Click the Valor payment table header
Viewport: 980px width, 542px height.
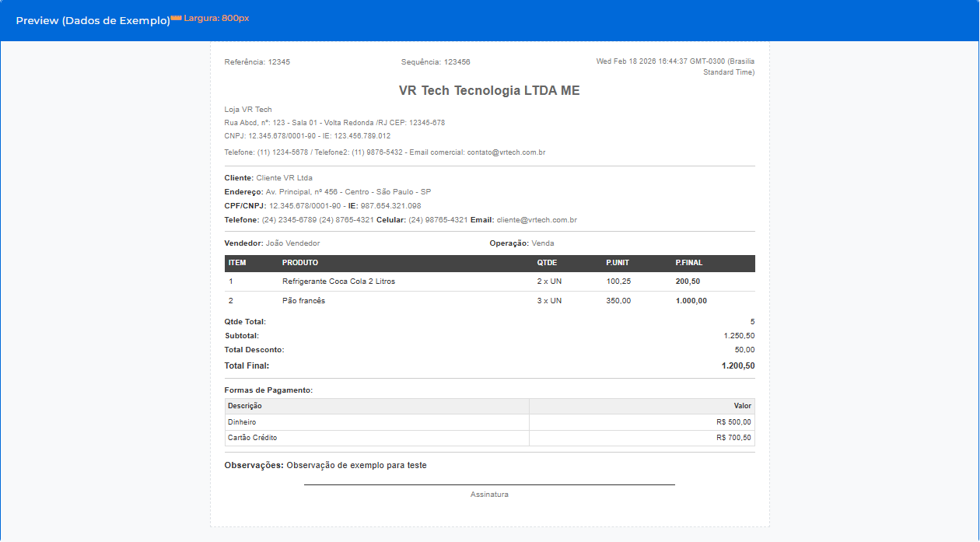[742, 406]
